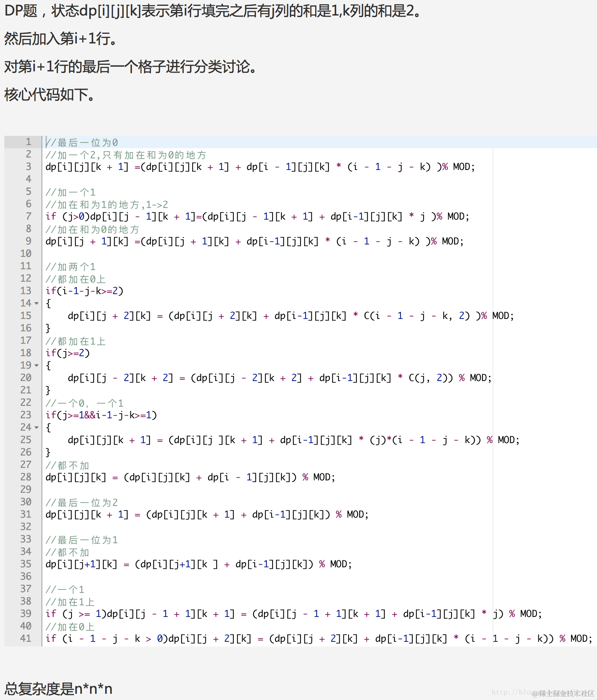Screen dimensions: 597x700
Task: Click 'if (i - 1 - j - k > 0)' on line 41
Action: 319,639
